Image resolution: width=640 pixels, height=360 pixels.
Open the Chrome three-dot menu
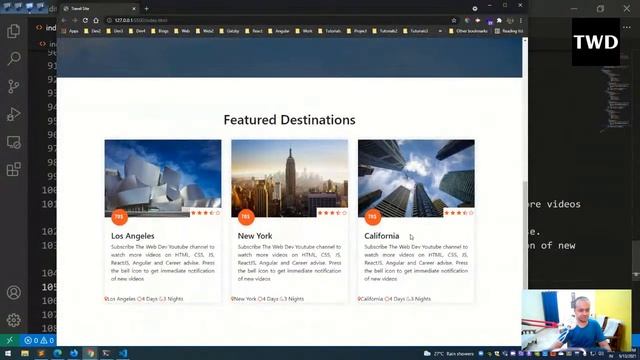(x=521, y=20)
